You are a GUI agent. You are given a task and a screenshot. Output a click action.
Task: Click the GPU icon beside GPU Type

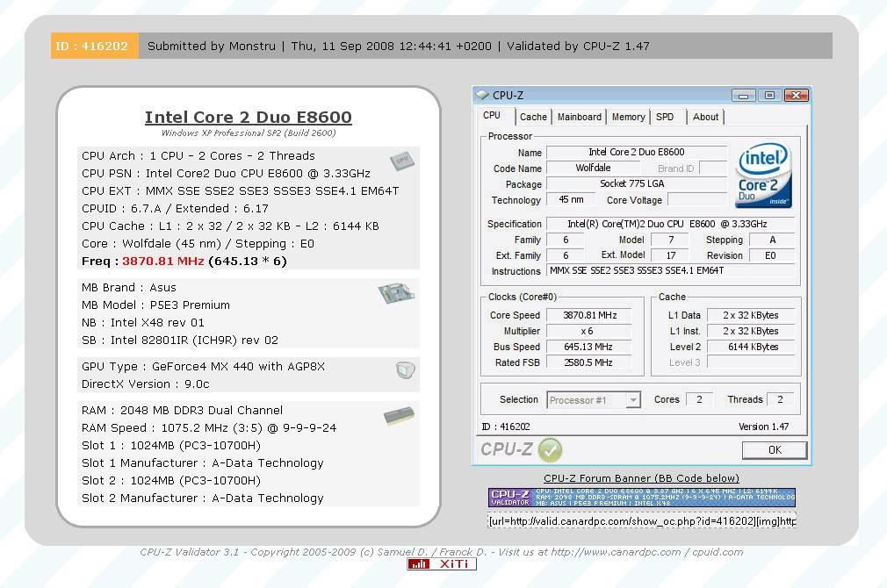click(x=406, y=369)
